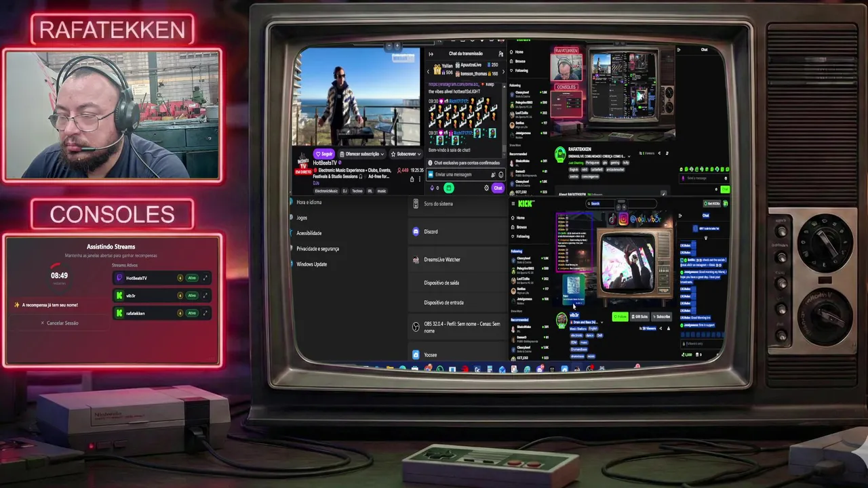Click the Discord icon in volume mixer
The height and width of the screenshot is (488, 868).
(416, 231)
